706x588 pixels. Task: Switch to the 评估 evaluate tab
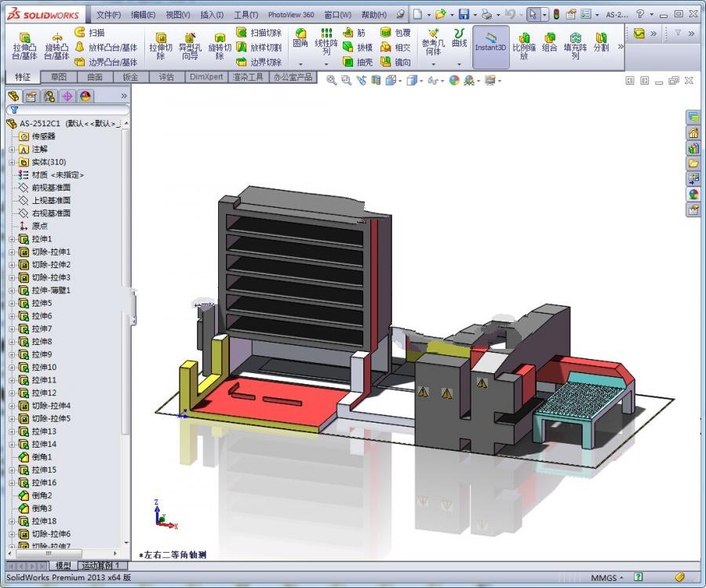pos(166,77)
